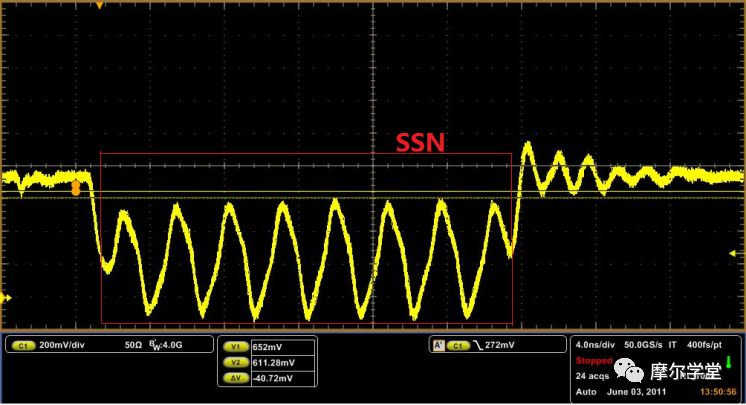Image resolution: width=746 pixels, height=405 pixels.
Task: Click the -40.72mV delta voltage value
Action: pyautogui.click(x=273, y=378)
